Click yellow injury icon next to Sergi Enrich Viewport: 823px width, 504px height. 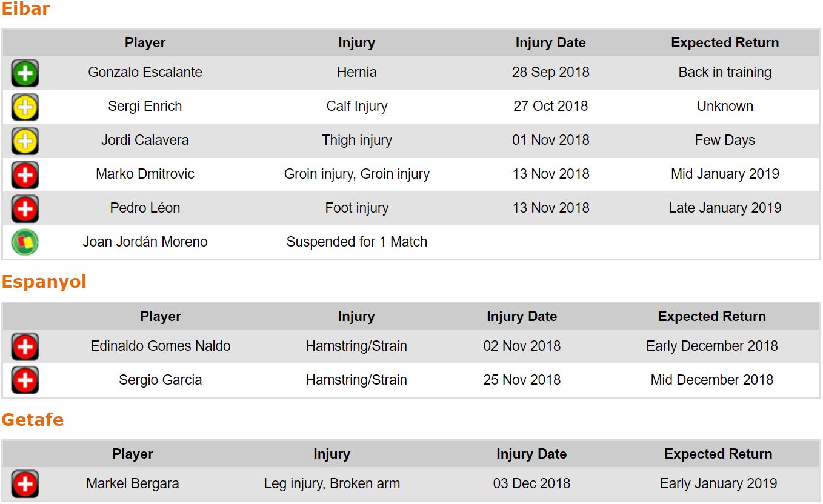[x=25, y=107]
